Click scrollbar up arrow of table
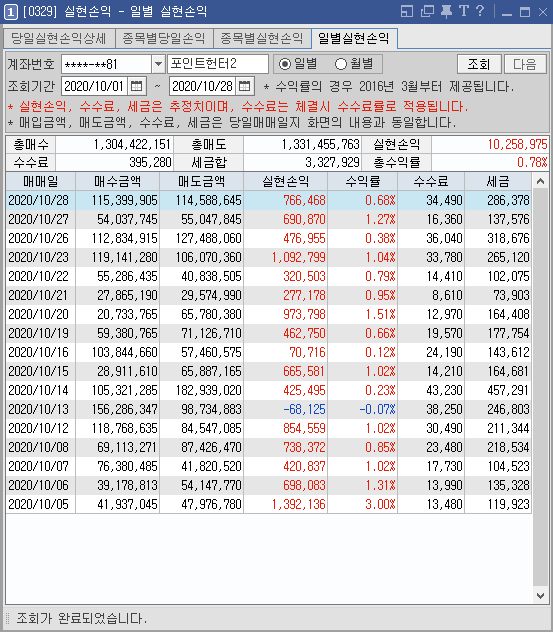 tap(540, 182)
